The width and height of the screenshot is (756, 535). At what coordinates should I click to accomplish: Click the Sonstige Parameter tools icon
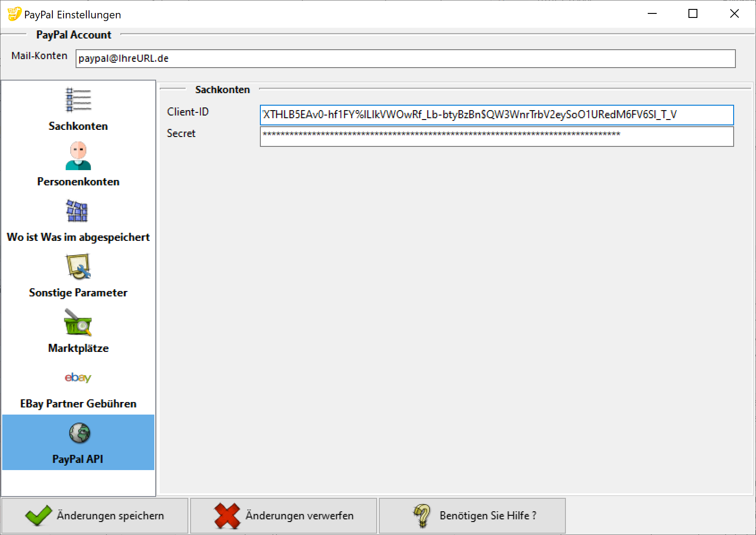78,266
